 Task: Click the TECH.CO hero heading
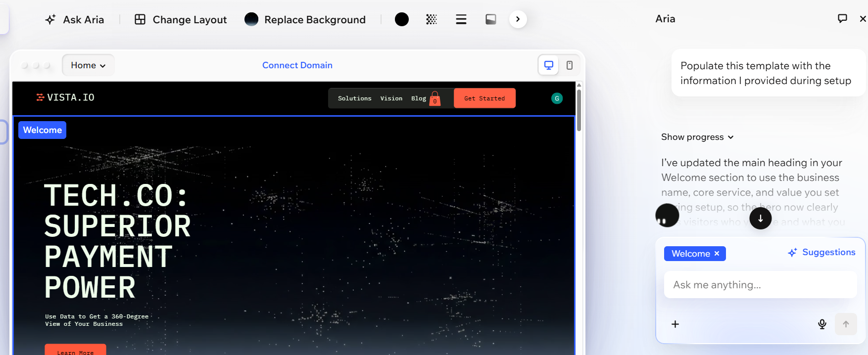coord(117,241)
